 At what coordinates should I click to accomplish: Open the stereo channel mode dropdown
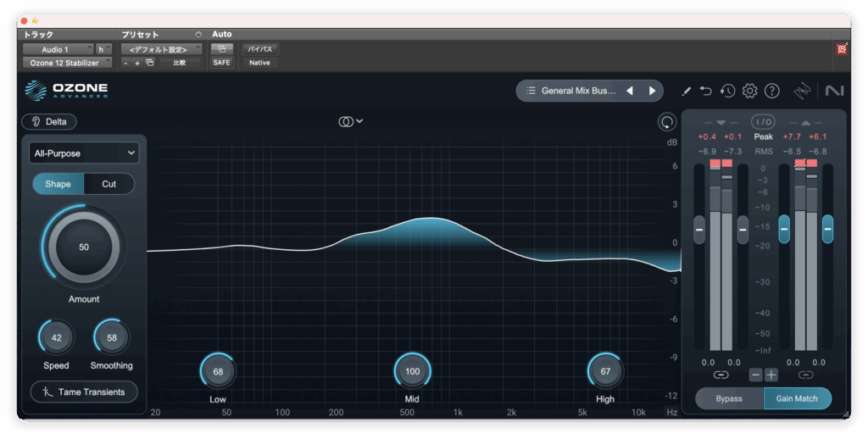(351, 121)
